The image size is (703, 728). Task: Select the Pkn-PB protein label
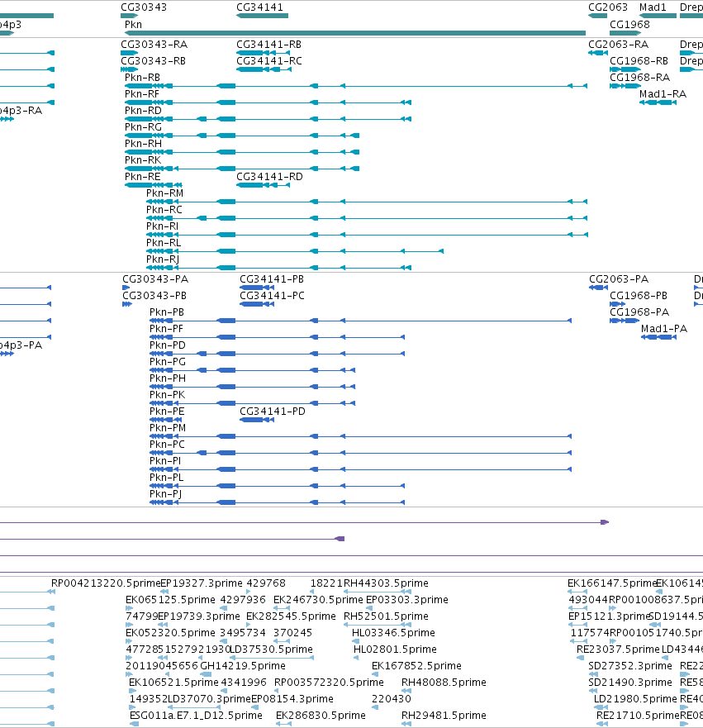coord(167,312)
